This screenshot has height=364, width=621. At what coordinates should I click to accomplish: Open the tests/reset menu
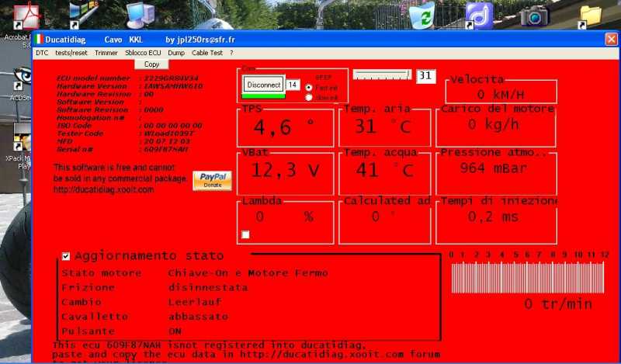click(x=71, y=53)
